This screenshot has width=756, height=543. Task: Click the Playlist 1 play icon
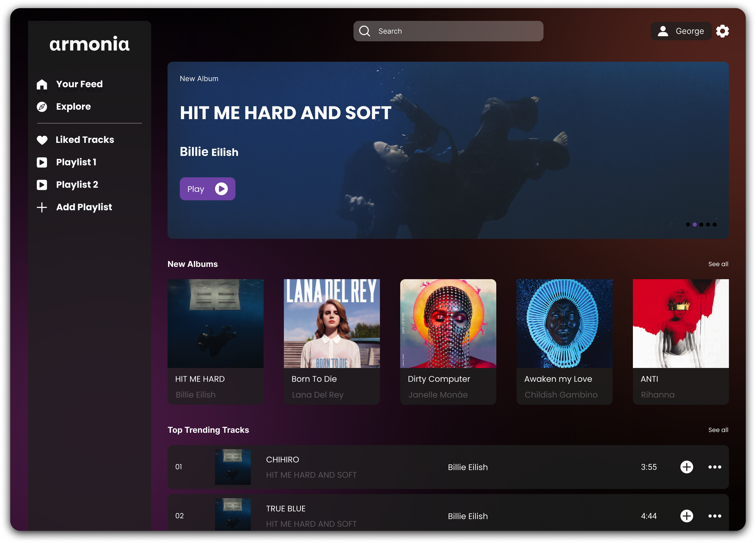click(42, 162)
